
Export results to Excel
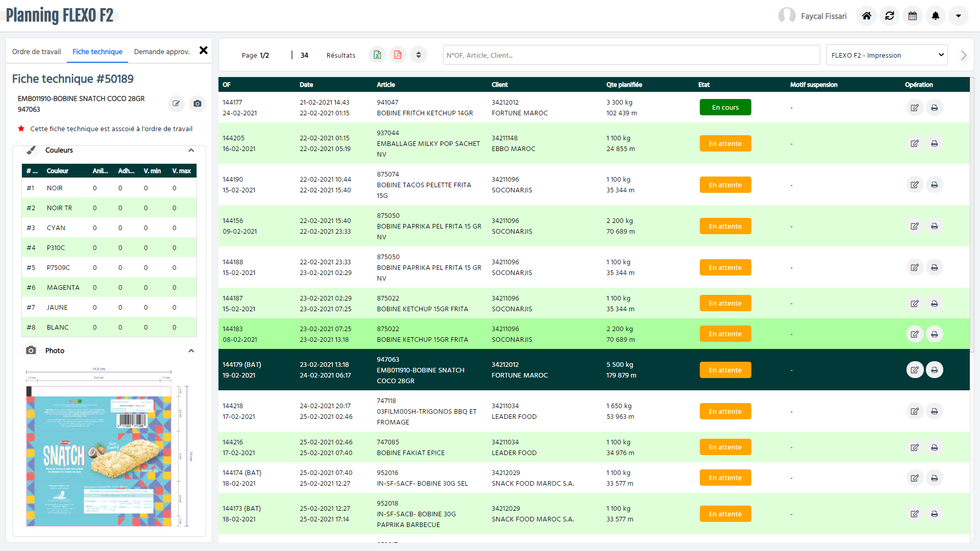coord(377,55)
